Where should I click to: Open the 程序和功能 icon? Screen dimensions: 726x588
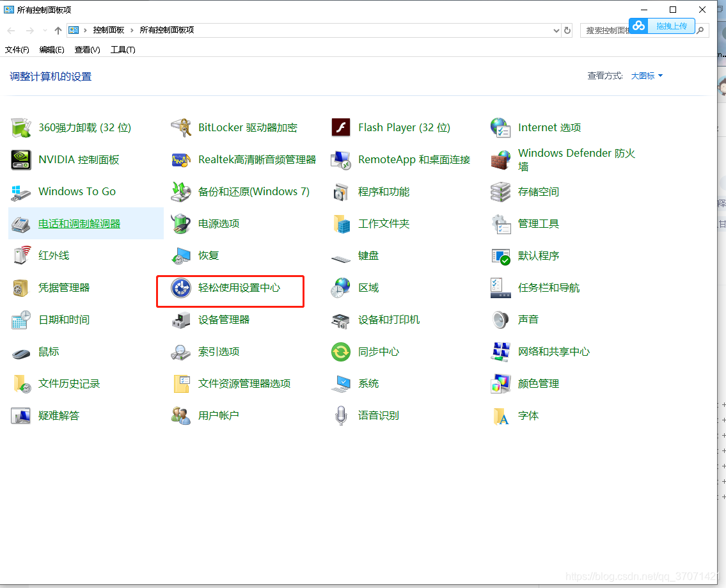tap(341, 192)
